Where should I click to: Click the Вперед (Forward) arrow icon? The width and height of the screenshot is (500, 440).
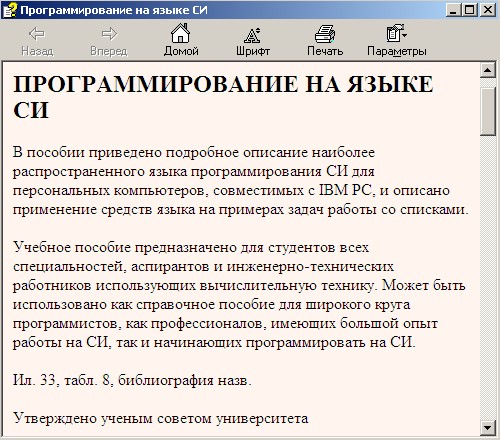(x=109, y=34)
